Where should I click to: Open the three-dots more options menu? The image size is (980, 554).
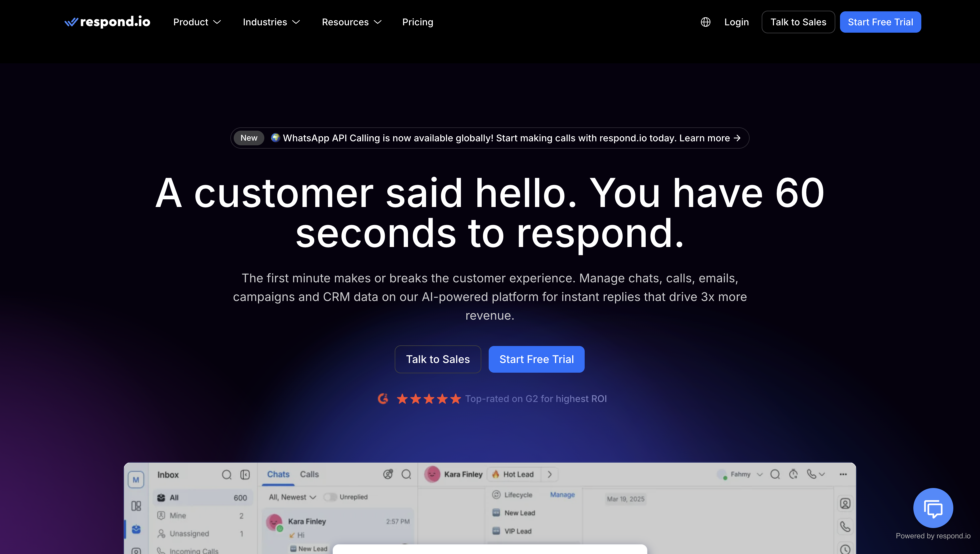[x=843, y=474]
